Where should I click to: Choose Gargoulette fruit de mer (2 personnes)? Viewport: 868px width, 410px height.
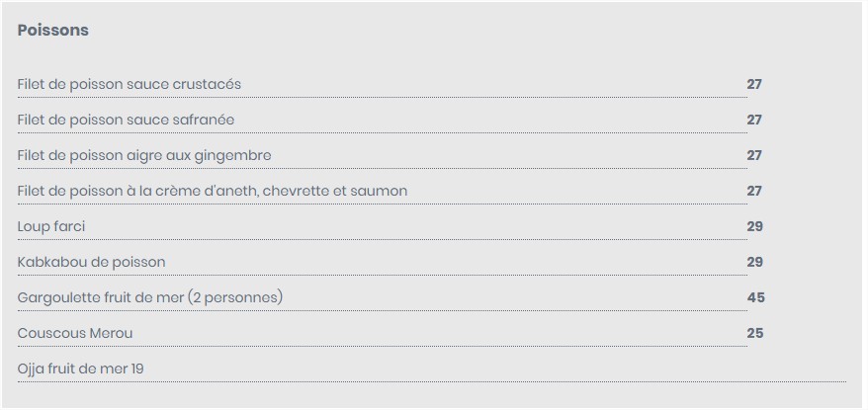point(150,297)
